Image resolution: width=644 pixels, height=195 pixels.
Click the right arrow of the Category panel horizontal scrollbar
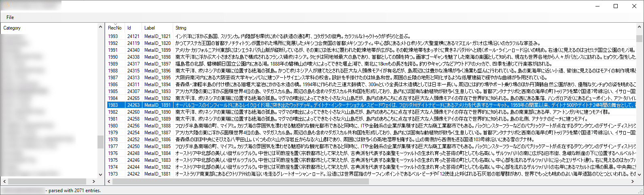tap(94, 182)
